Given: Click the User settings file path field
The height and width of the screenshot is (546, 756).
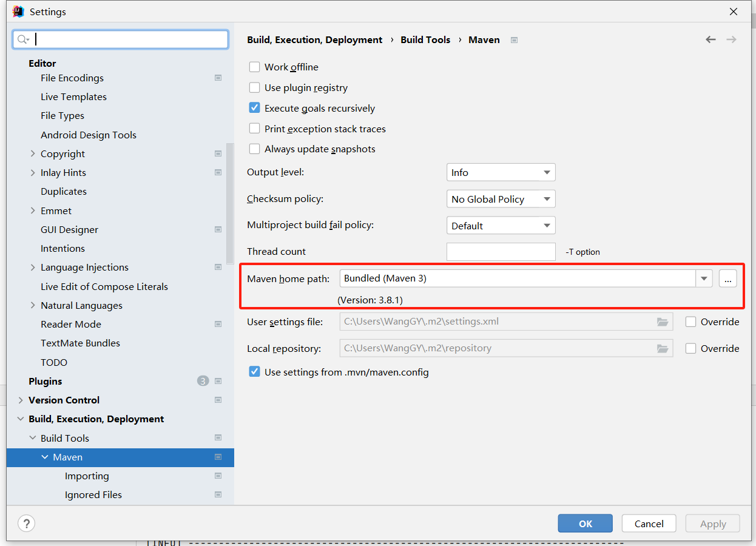Looking at the screenshot, I should pyautogui.click(x=506, y=322).
